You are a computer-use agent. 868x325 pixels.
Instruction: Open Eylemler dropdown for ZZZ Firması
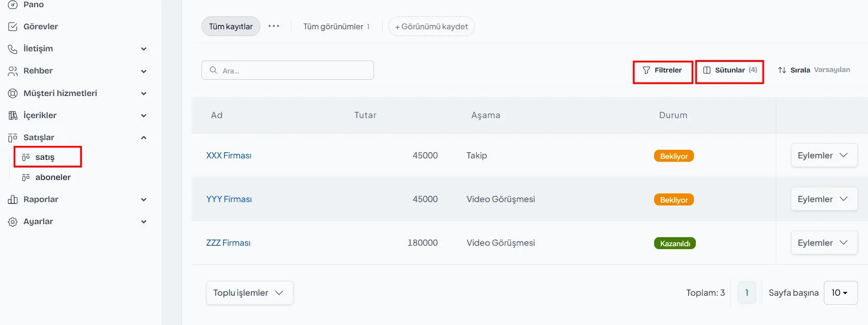824,243
